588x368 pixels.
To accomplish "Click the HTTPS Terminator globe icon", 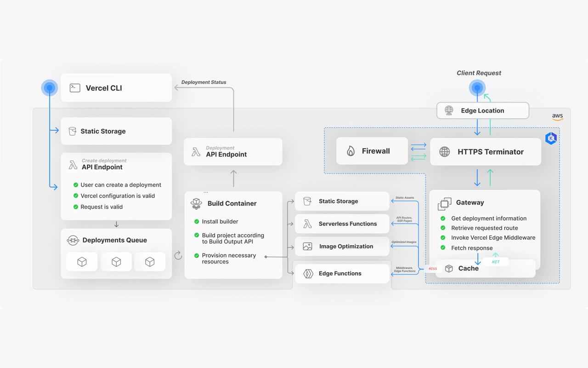I will coord(444,152).
